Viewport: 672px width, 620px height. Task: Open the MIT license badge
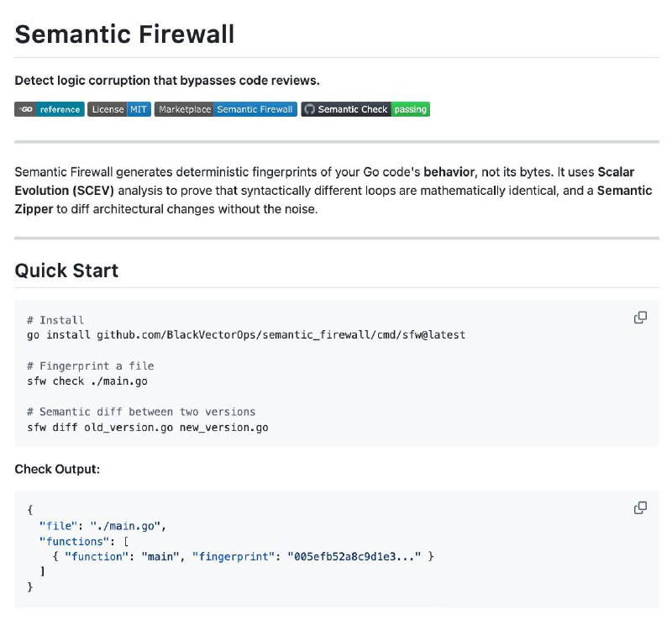pos(118,109)
